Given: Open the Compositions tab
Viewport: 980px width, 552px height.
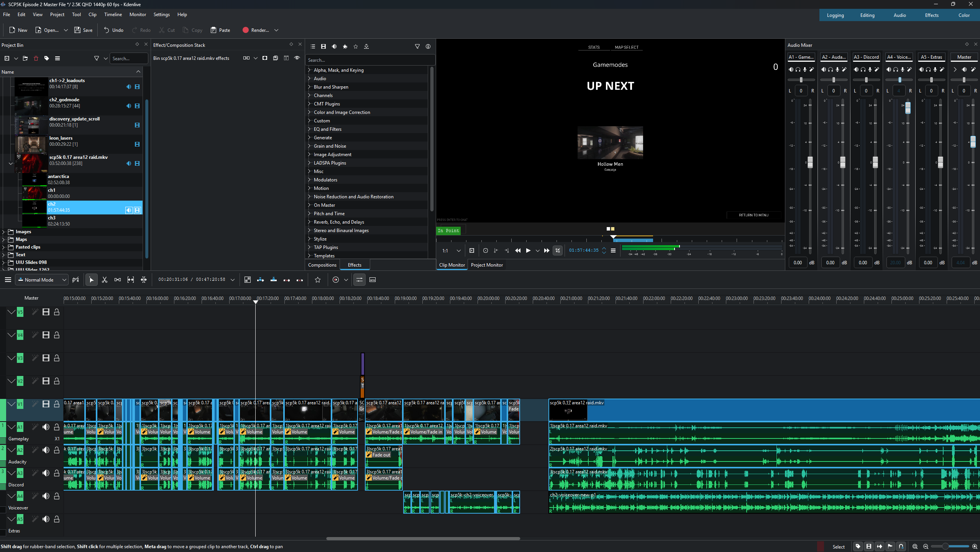Looking at the screenshot, I should point(322,265).
